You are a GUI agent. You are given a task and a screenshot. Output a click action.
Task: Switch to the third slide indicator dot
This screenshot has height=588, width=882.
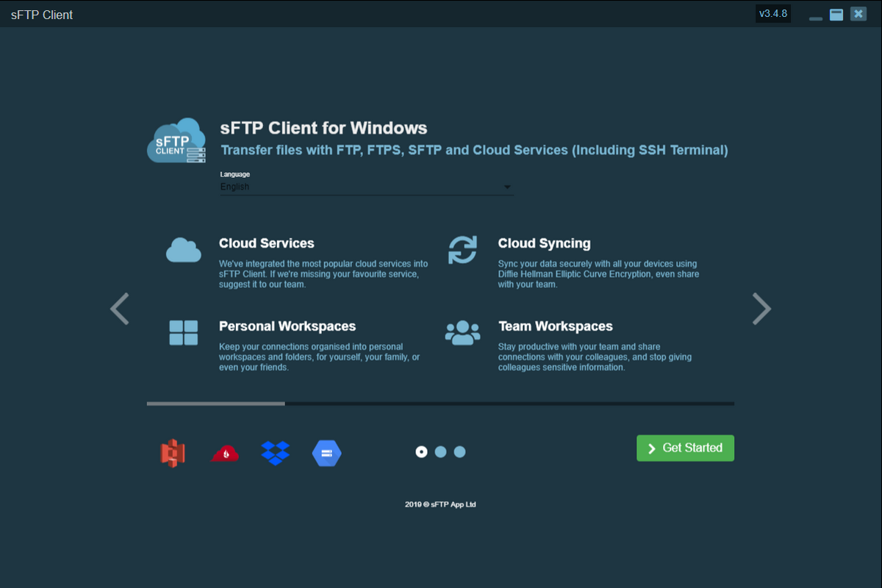(459, 452)
